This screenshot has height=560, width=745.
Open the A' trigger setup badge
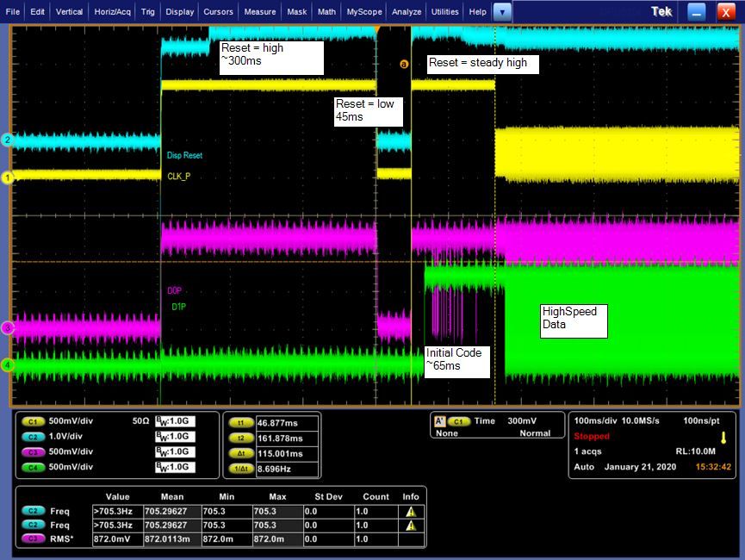pyautogui.click(x=440, y=420)
